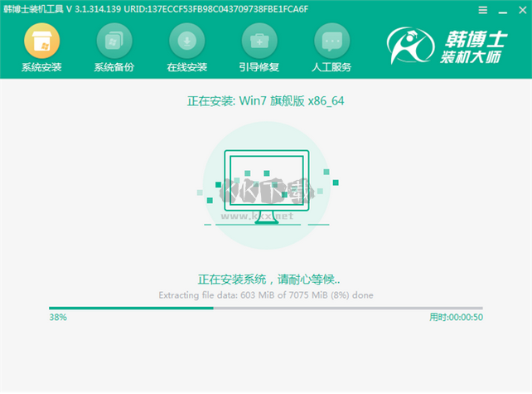
Task: Click the 韩博士装机大师 logo
Action: click(447, 46)
